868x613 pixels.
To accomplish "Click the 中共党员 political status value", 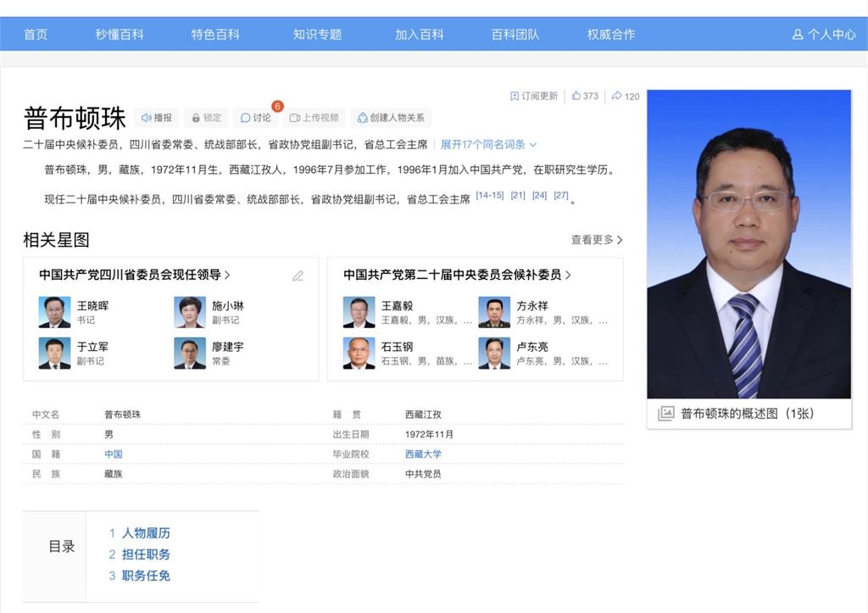I will point(423,474).
